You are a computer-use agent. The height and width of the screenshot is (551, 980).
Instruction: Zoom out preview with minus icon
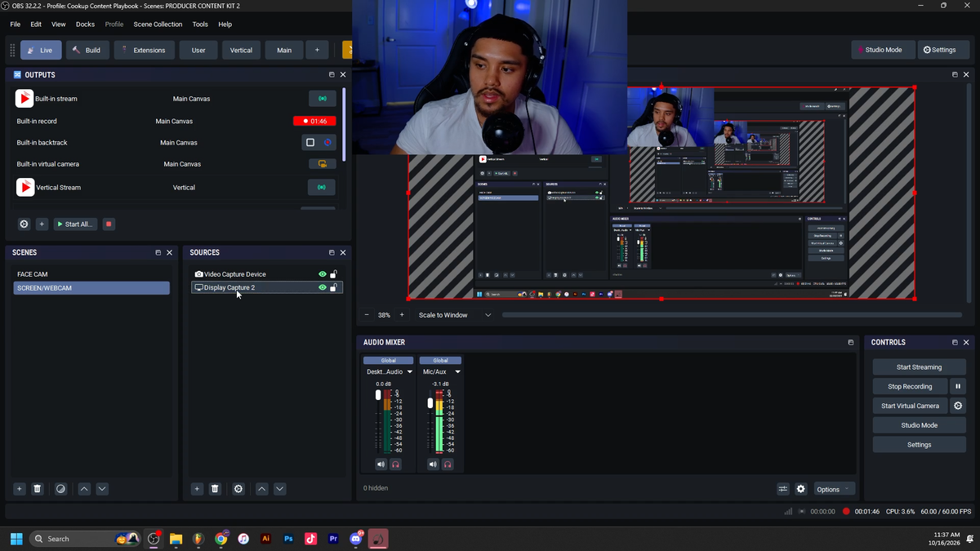tap(367, 315)
